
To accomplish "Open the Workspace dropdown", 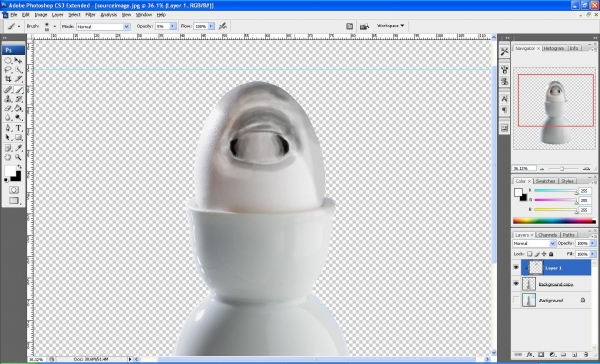I will click(x=390, y=26).
